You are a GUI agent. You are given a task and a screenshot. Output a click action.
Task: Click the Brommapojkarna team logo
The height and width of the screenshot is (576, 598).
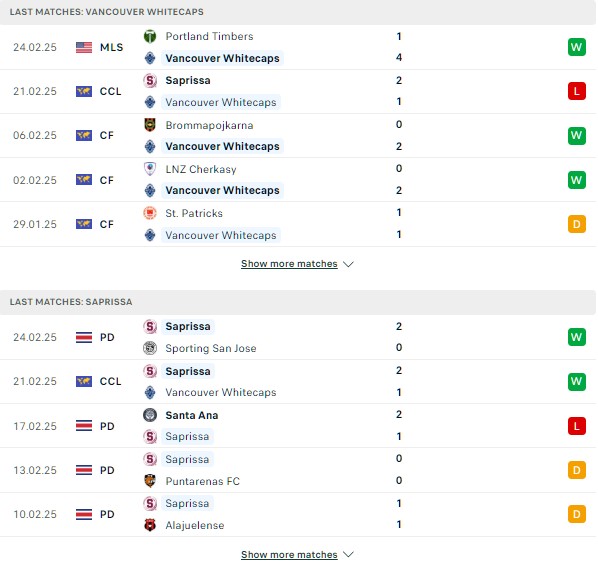pyautogui.click(x=150, y=125)
